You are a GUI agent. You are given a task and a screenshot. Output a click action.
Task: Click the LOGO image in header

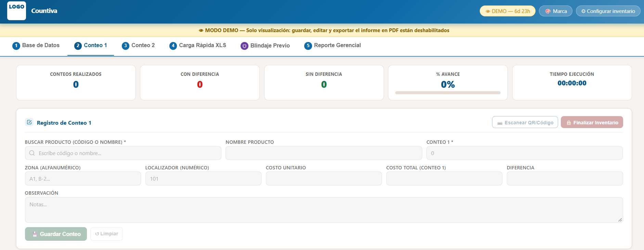pos(16,11)
